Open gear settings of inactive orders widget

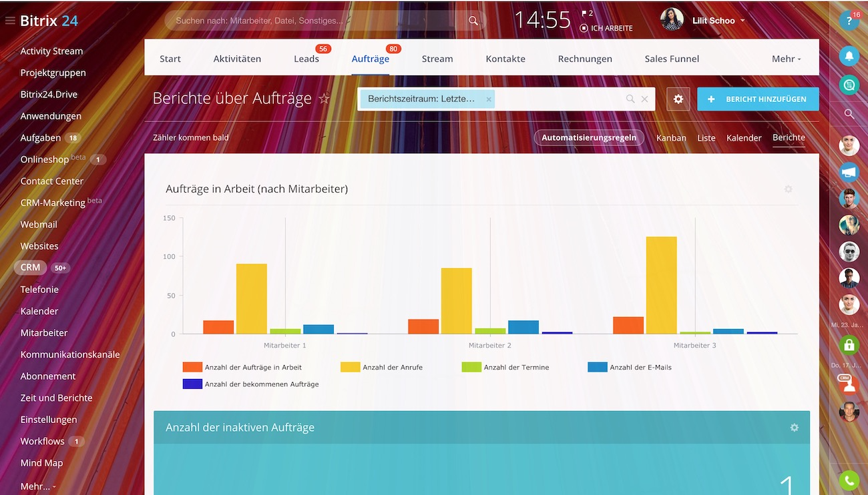coord(794,428)
